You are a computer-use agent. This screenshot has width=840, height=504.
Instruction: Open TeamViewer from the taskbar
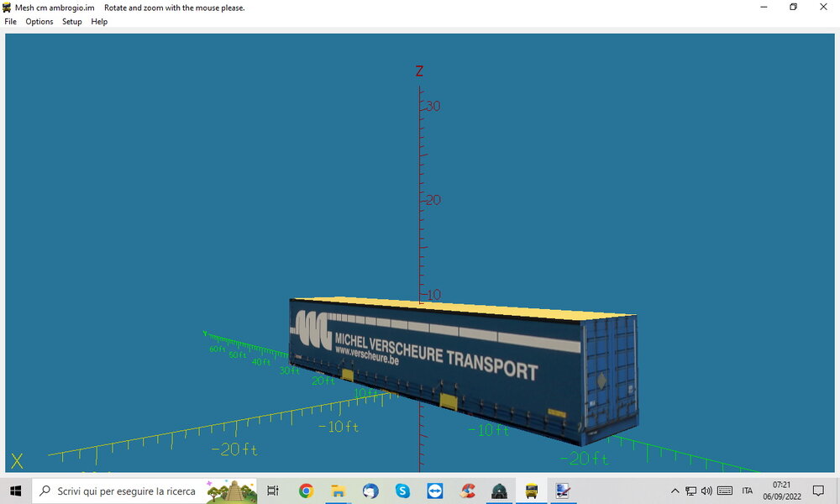point(434,491)
